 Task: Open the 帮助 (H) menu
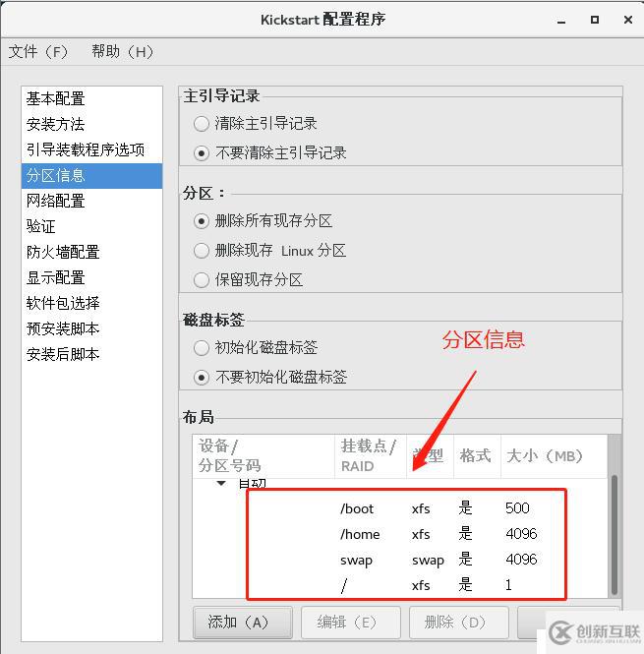123,52
